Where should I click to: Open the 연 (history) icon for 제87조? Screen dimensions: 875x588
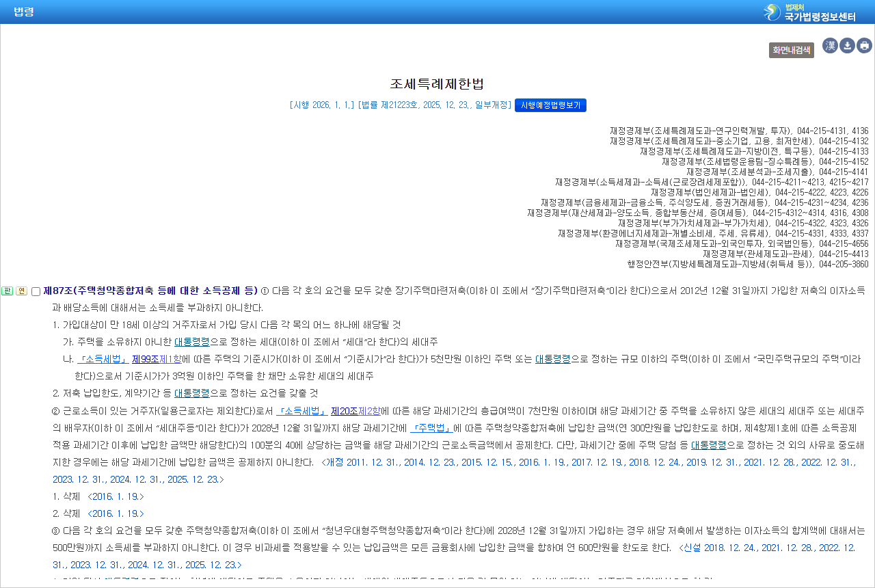tap(22, 291)
